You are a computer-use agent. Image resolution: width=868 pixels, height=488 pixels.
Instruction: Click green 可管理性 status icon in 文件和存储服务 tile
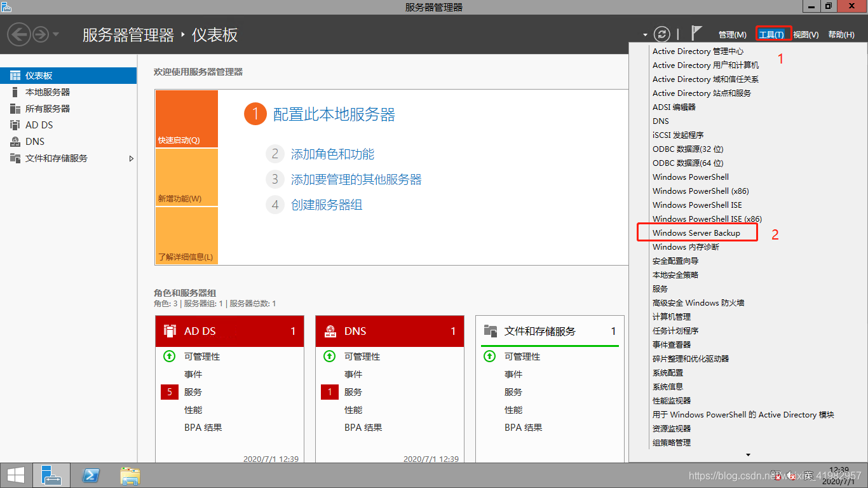coord(490,356)
